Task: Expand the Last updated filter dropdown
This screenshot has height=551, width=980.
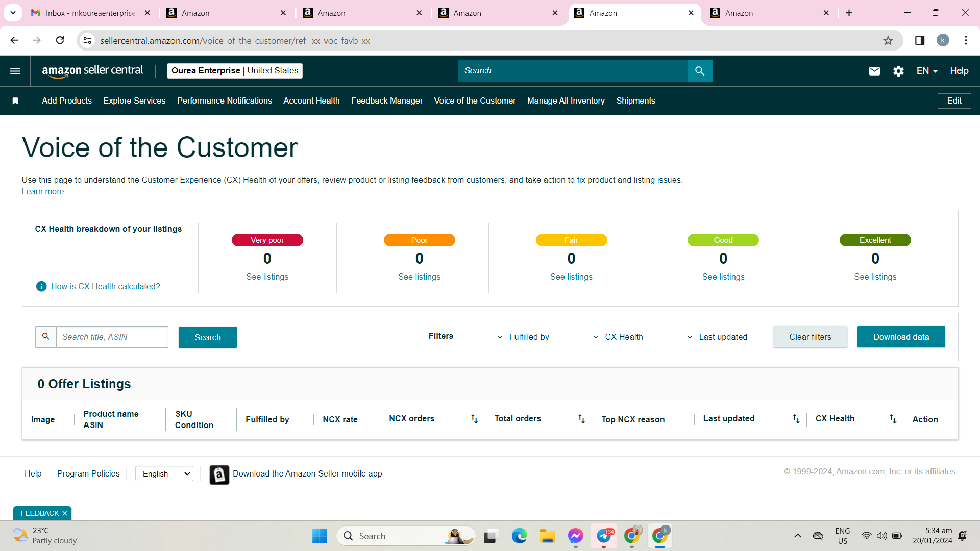Action: point(717,337)
